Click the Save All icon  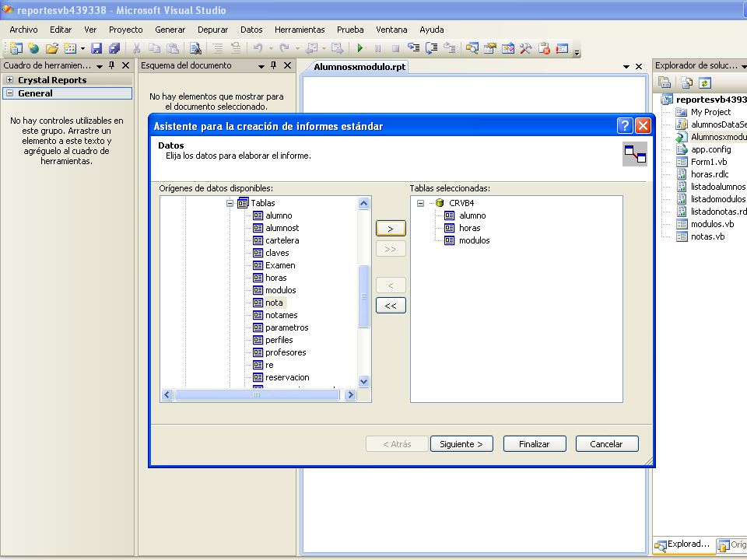[114, 48]
